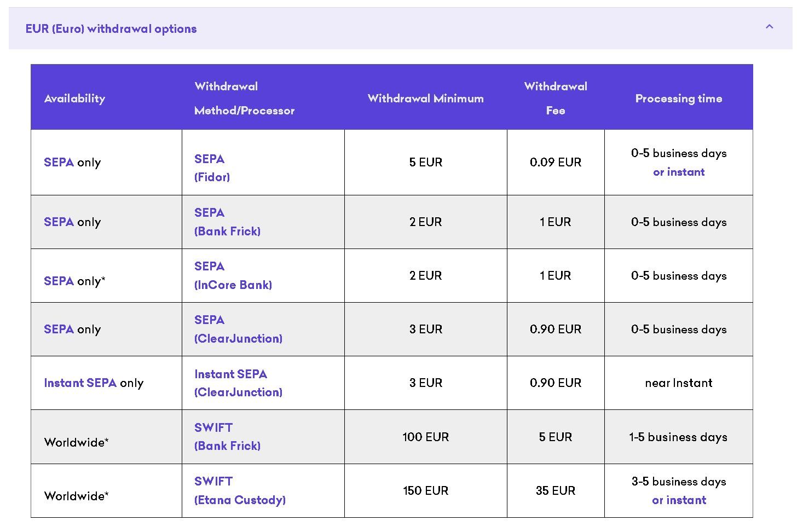Open the Instant SEPA (ClearJunction) link
This screenshot has width=803, height=532.
pos(238,383)
